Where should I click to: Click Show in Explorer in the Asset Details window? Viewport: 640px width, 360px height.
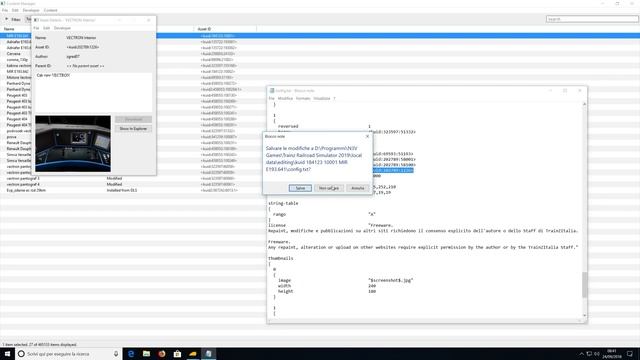[133, 129]
